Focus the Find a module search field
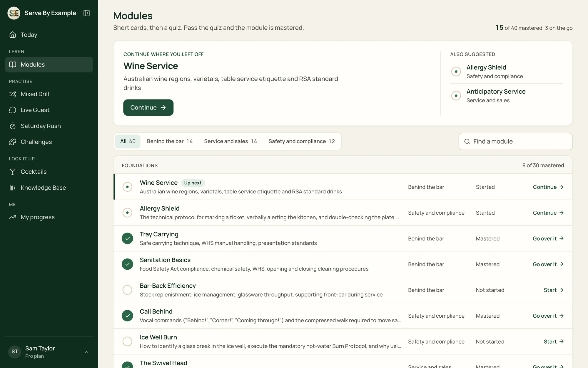Screen dimensions: 588x368 [x=515, y=142]
